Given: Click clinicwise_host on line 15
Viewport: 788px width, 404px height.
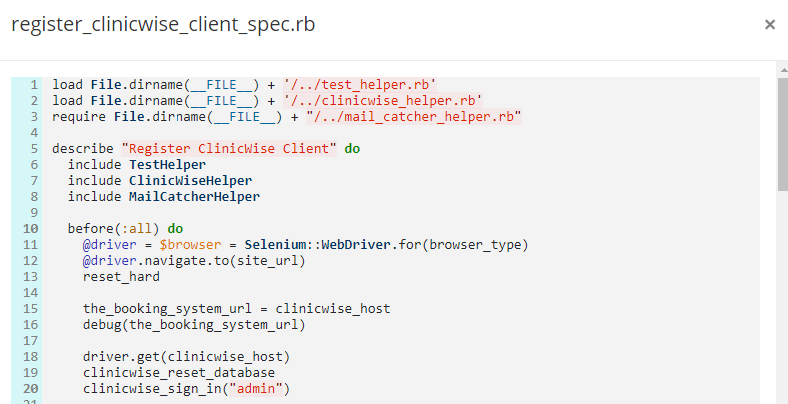Looking at the screenshot, I should point(333,309).
